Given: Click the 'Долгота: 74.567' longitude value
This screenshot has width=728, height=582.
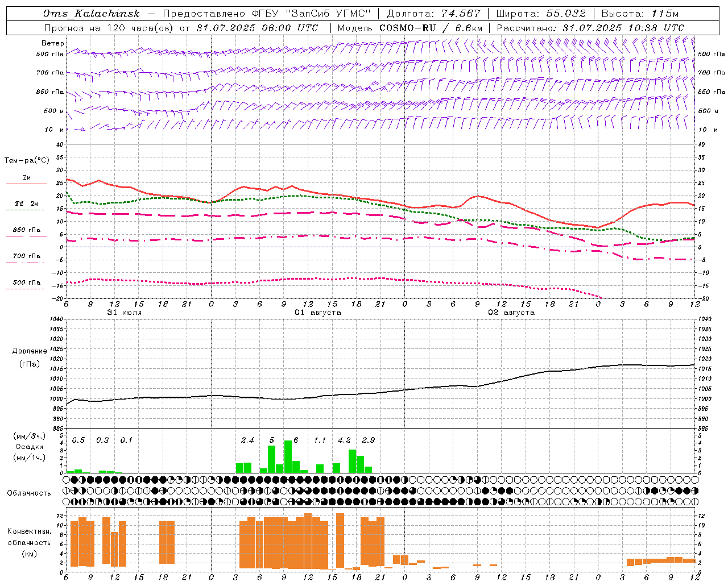Looking at the screenshot, I should [434, 14].
